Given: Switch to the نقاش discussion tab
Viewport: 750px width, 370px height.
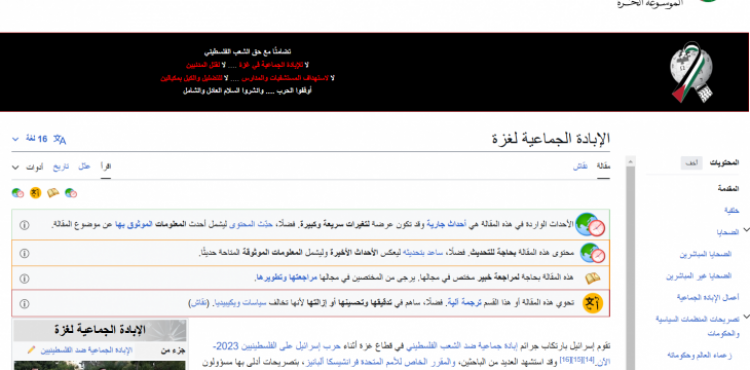Looking at the screenshot, I should 580,167.
